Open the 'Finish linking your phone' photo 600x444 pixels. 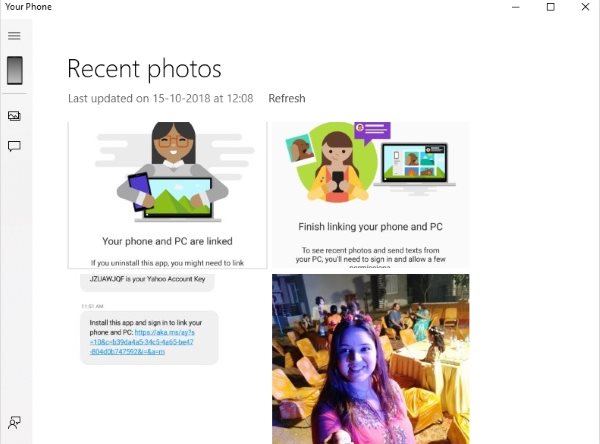point(370,194)
